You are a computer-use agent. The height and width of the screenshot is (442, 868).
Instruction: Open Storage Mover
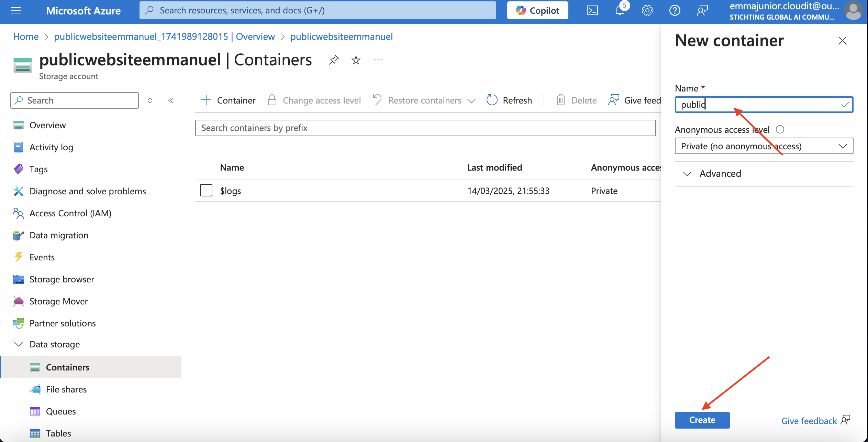58,301
